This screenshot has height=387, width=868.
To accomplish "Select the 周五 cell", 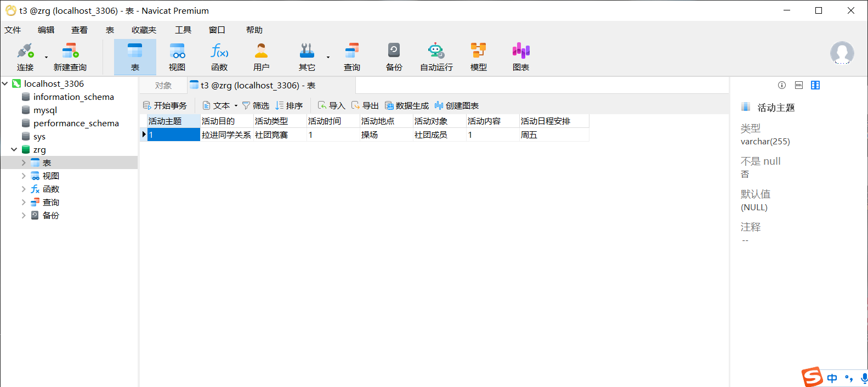I will click(x=554, y=134).
